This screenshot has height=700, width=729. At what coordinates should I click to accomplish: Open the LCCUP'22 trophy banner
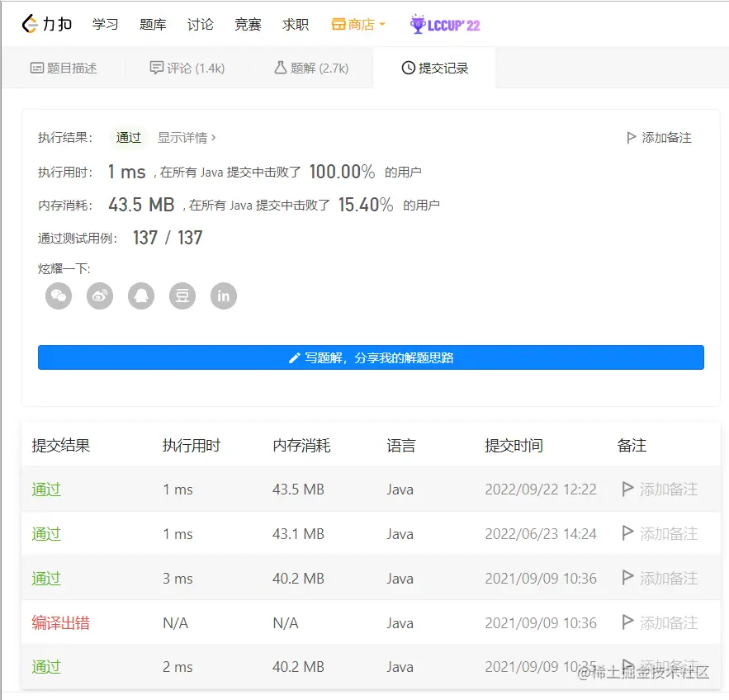pyautogui.click(x=445, y=24)
